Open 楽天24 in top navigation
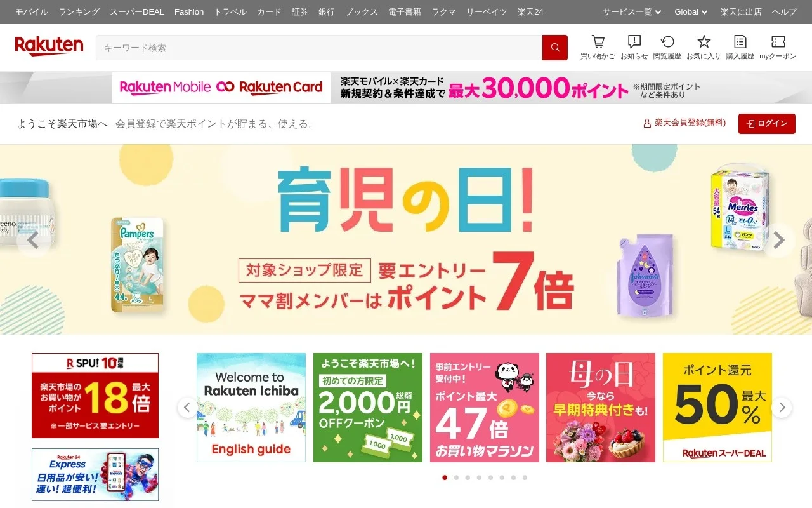The width and height of the screenshot is (812, 508). tap(530, 12)
